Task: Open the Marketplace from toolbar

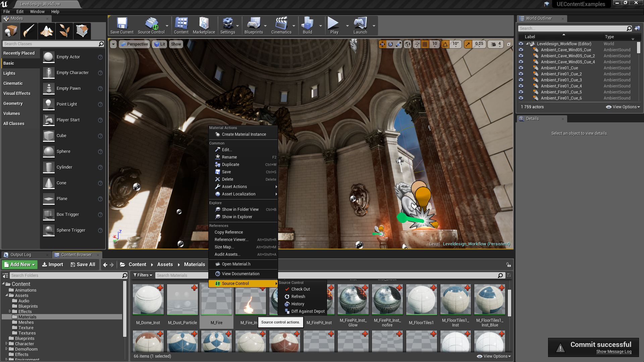Action: 204,26
